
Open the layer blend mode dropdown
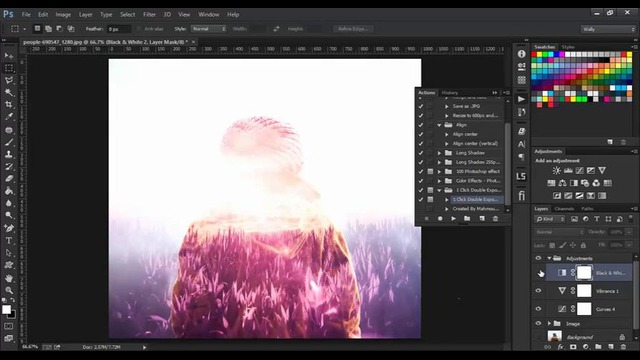click(559, 232)
